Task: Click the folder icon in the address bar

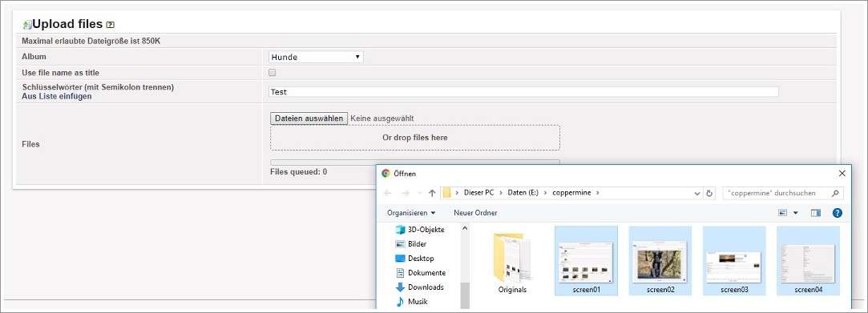Action: pyautogui.click(x=446, y=193)
